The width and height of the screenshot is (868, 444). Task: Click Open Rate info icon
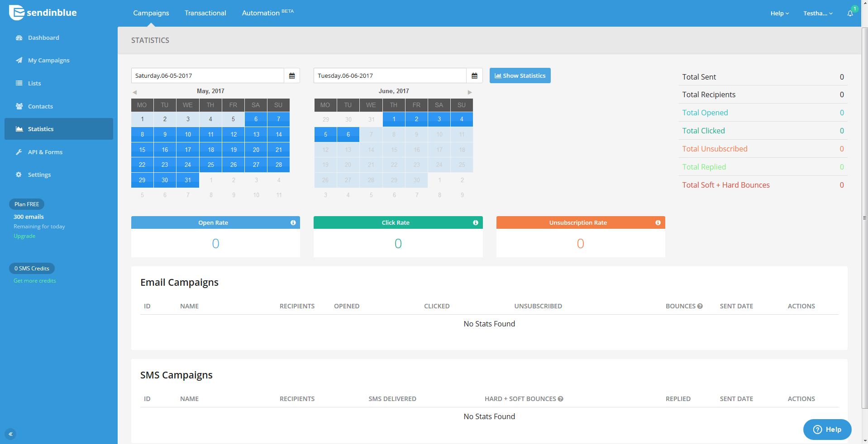pyautogui.click(x=293, y=222)
